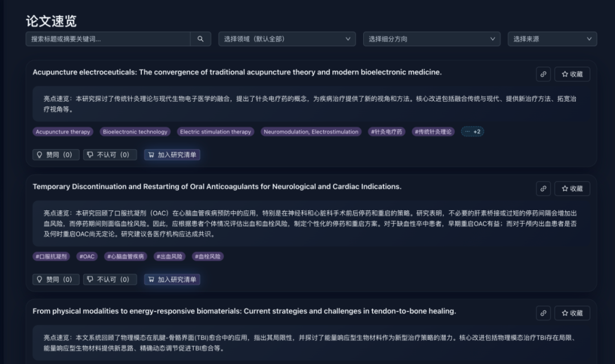Upvote (赞同) the Acupuncture electroceuticals paper
The height and width of the screenshot is (364, 615).
pos(56,155)
